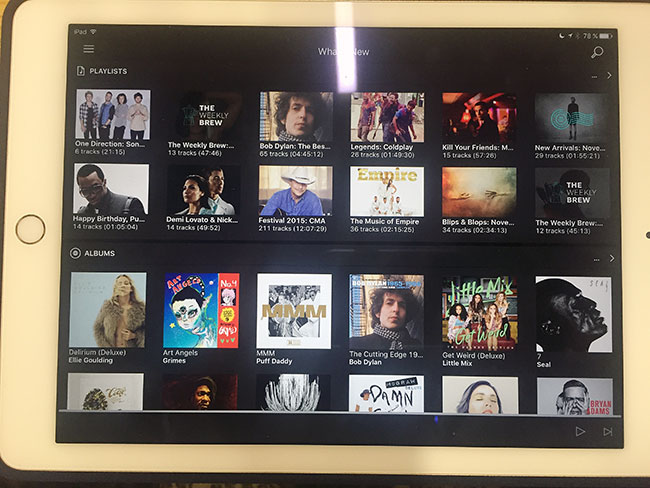This screenshot has height=488, width=650.
Task: Tap the play button in player bar
Action: click(580, 432)
